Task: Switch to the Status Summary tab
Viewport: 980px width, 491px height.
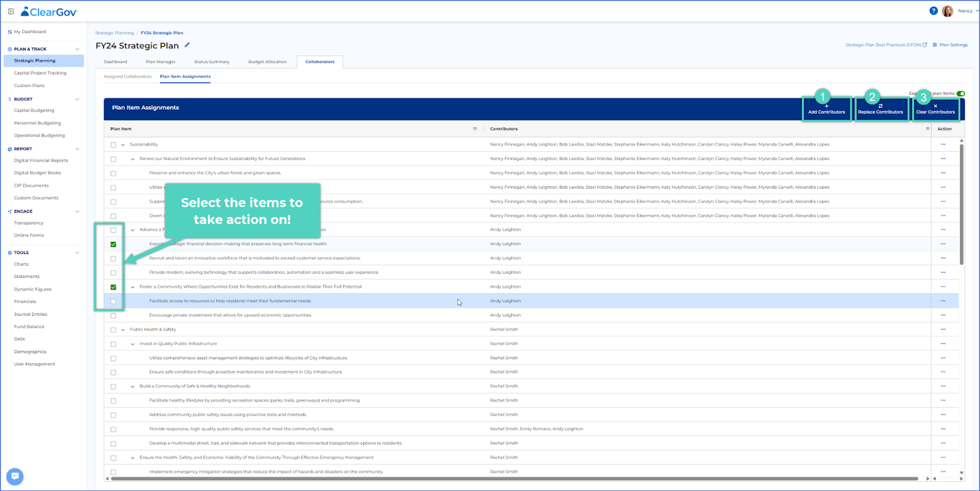Action: pyautogui.click(x=212, y=62)
